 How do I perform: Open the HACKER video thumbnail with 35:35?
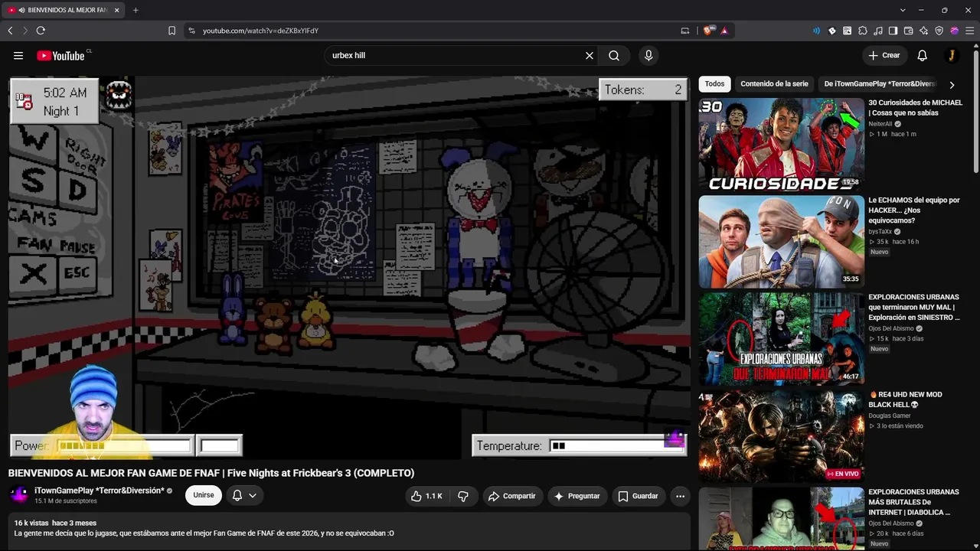781,242
